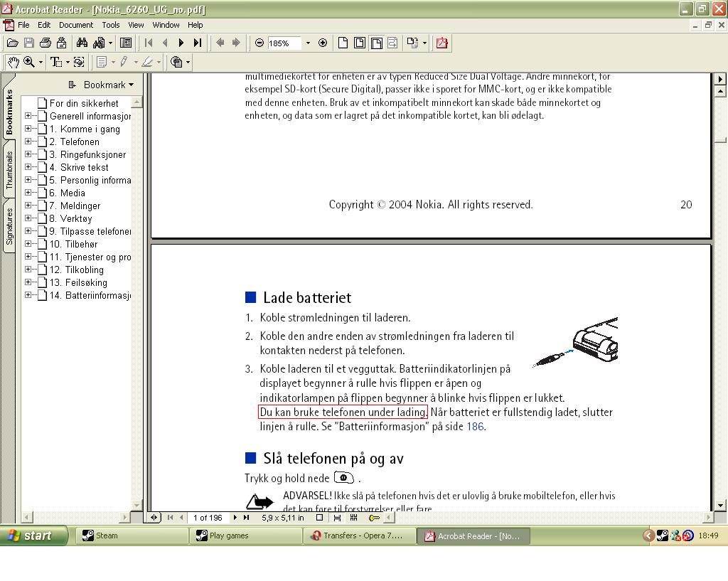728x581 pixels.
Task: Open Zoom tool dropdown arrow
Action: pyautogui.click(x=41, y=62)
